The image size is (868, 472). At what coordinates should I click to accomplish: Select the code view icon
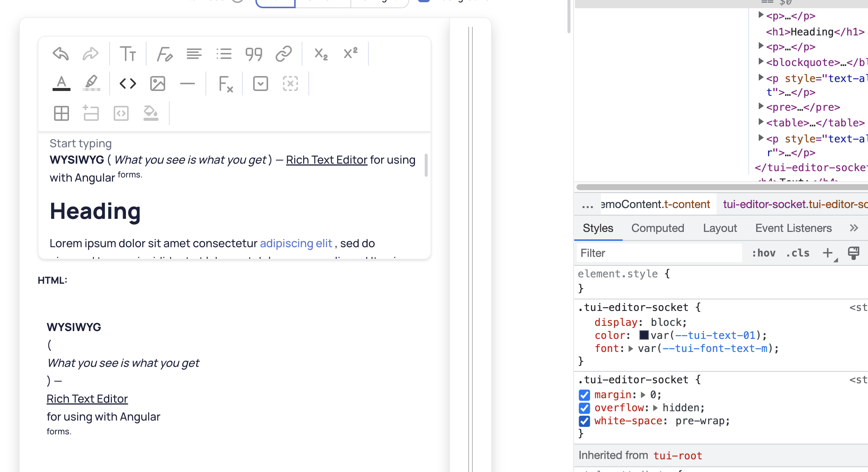(127, 83)
